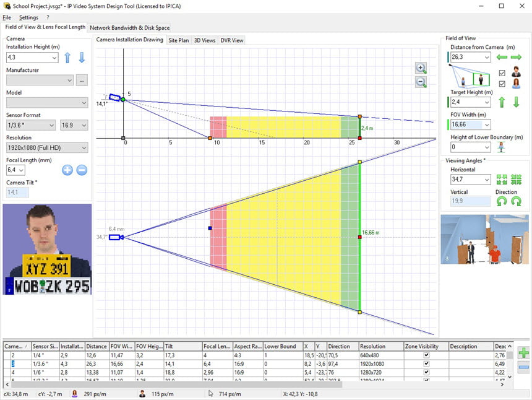532x400 pixels.
Task: Open the 16:9 aspect ratio dropdown
Action: click(x=84, y=125)
